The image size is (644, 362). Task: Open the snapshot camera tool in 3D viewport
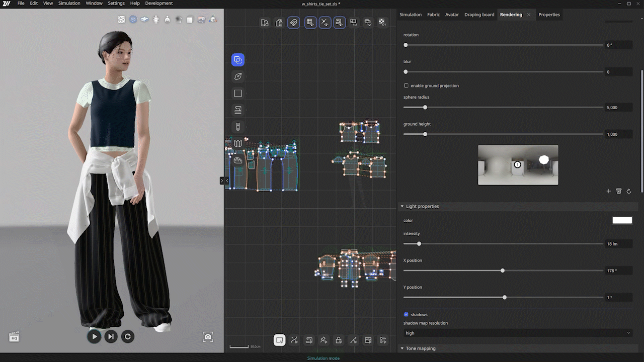coord(207,337)
